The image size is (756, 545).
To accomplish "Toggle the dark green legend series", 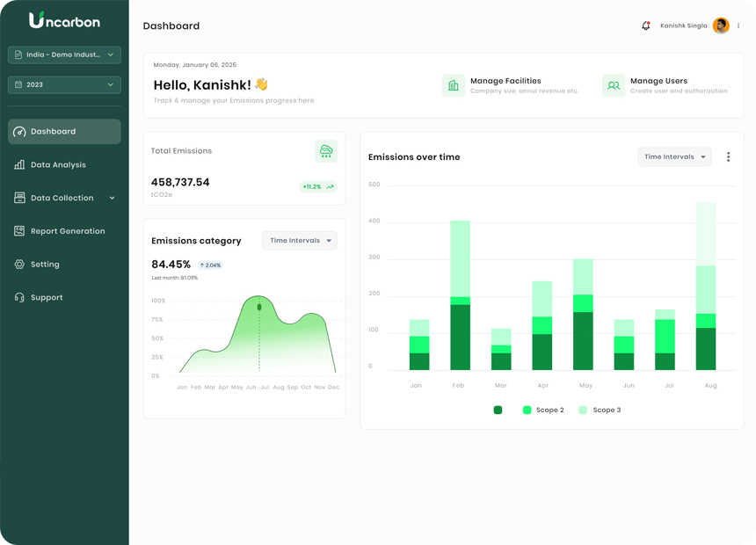I will coord(498,411).
